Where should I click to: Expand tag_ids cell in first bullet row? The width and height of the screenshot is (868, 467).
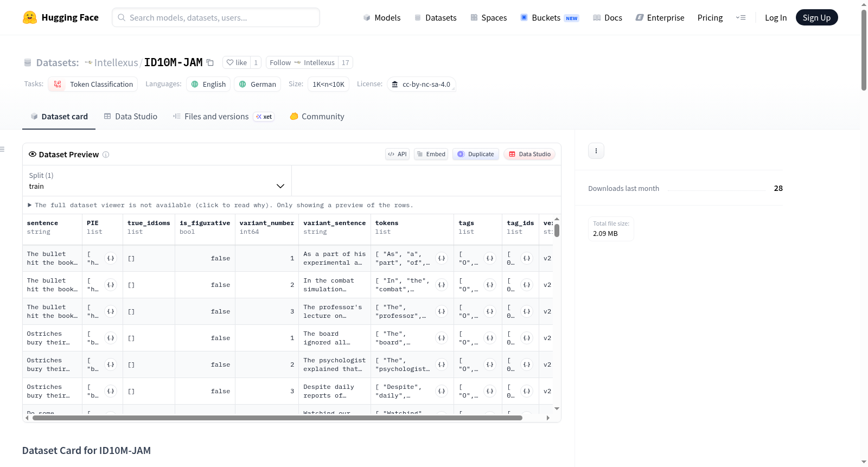click(x=527, y=258)
